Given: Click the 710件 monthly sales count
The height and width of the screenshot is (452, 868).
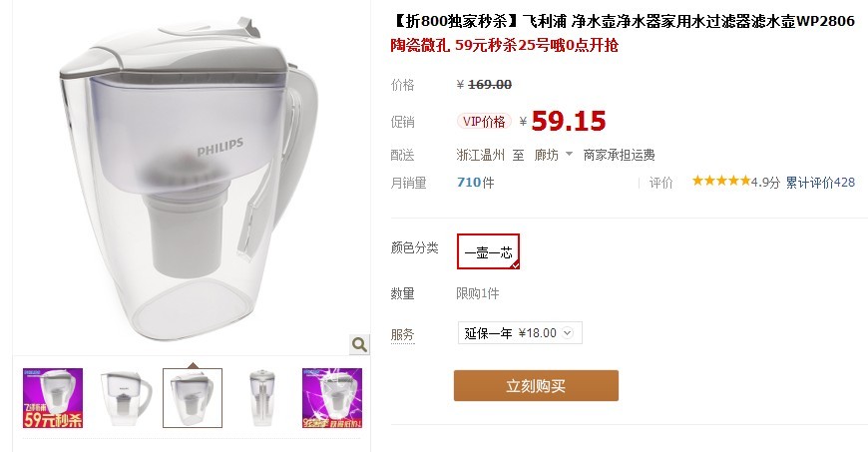Looking at the screenshot, I should (x=476, y=183).
